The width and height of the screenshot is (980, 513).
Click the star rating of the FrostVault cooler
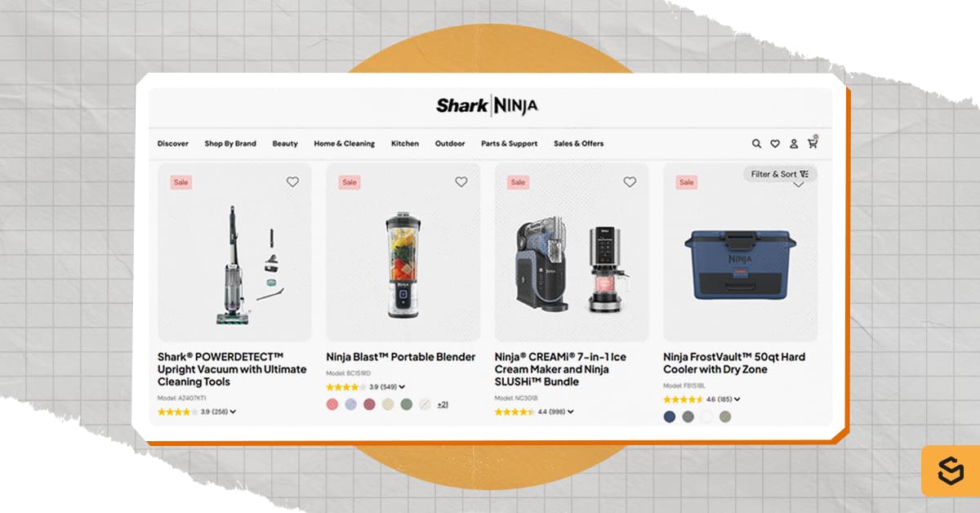point(683,399)
